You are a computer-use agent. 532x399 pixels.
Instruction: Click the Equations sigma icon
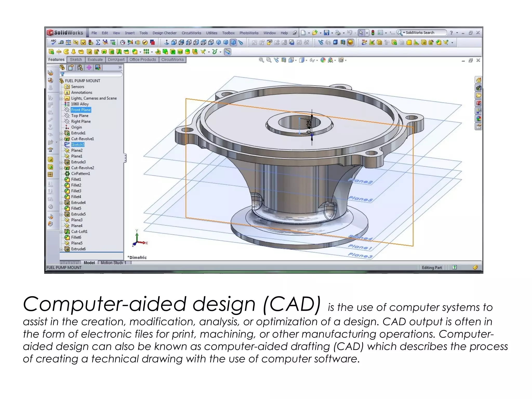(98, 42)
